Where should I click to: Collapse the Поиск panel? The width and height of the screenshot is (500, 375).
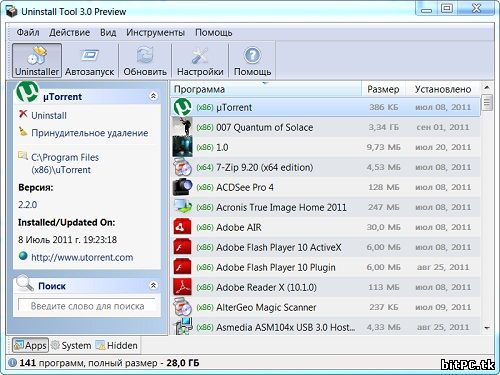(x=153, y=286)
